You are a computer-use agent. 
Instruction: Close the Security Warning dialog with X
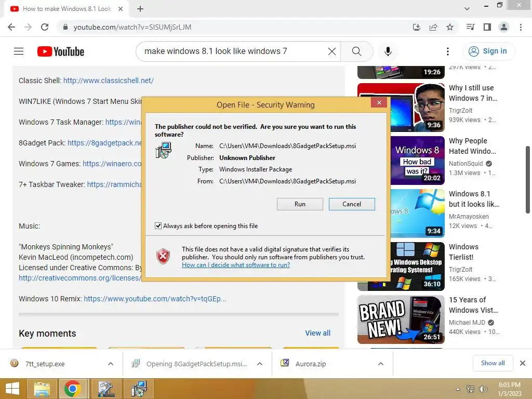(x=379, y=102)
